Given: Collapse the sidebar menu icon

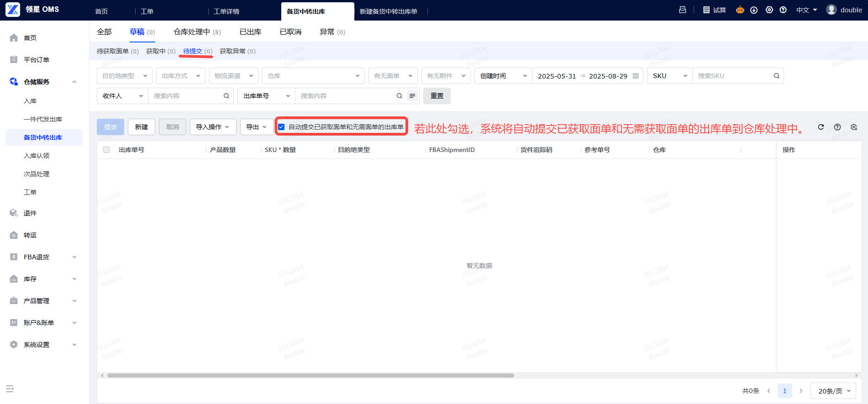Looking at the screenshot, I should (x=10, y=389).
